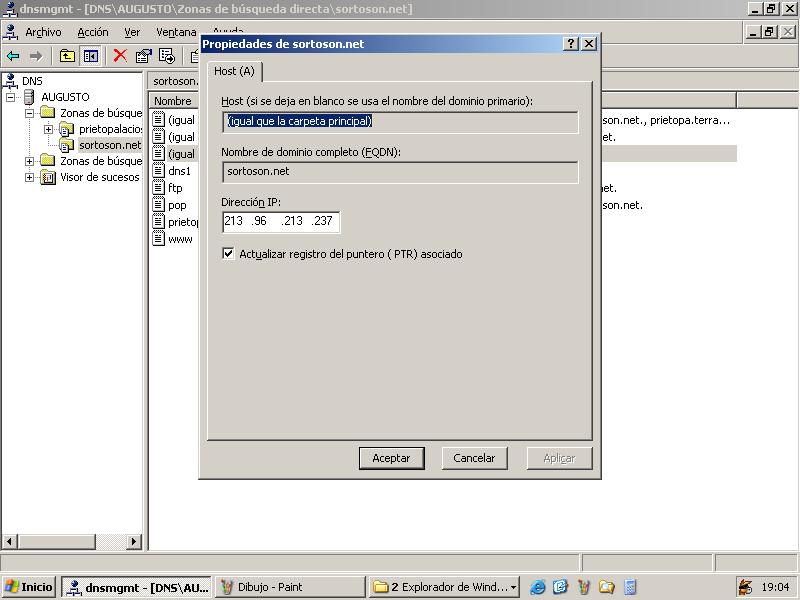This screenshot has height=600, width=800.
Task: Click the DNS root icon in tree
Action: click(x=11, y=81)
